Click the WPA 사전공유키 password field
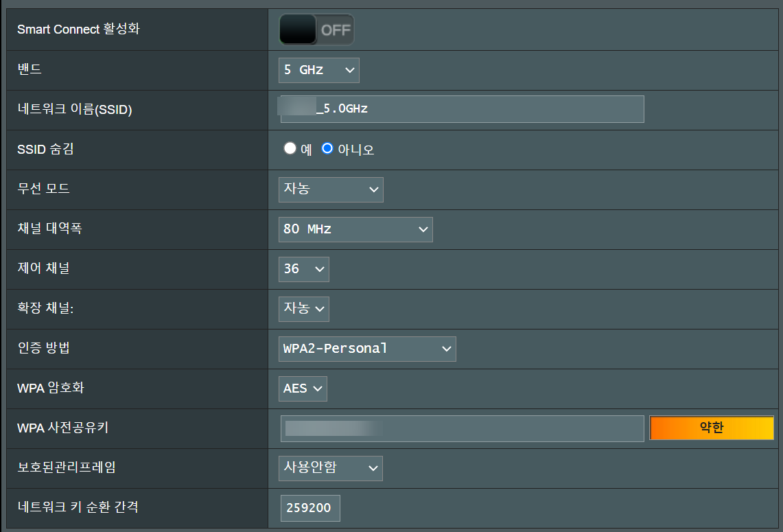The height and width of the screenshot is (532, 783). tap(462, 428)
